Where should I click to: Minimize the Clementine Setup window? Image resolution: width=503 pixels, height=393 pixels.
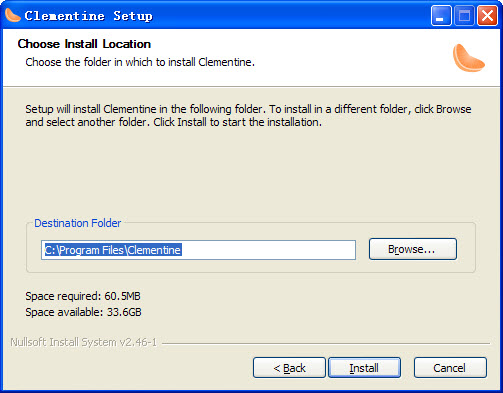(441, 16)
